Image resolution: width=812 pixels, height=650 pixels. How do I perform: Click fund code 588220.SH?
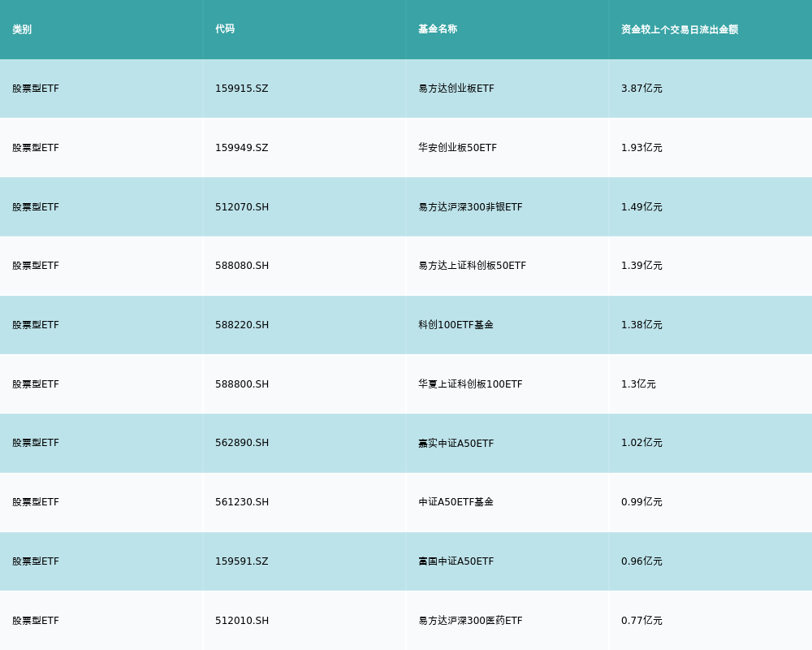tap(242, 325)
